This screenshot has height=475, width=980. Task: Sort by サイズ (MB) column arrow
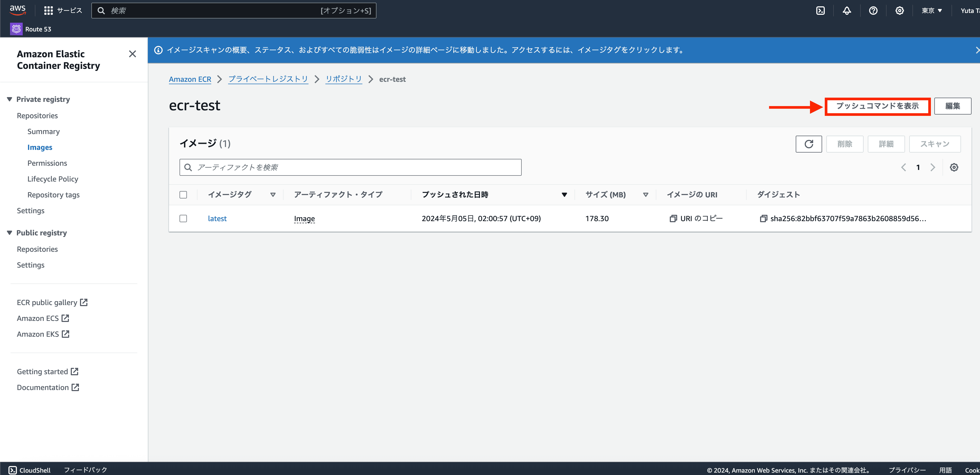646,195
